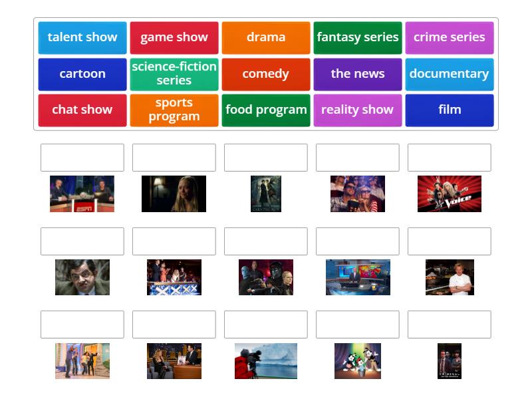Click The Voice singer image
532x399 pixels.
tap(450, 194)
